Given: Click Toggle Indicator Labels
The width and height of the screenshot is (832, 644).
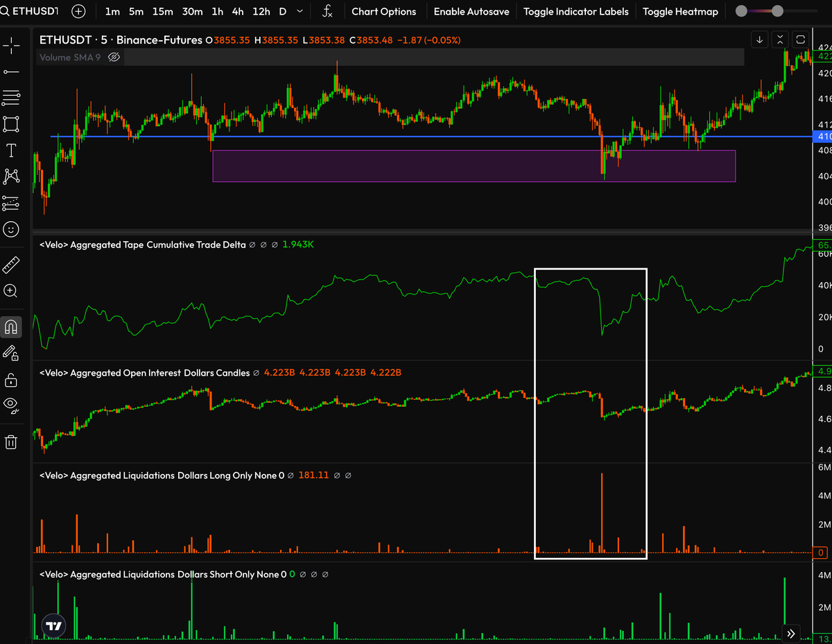Looking at the screenshot, I should (x=576, y=11).
